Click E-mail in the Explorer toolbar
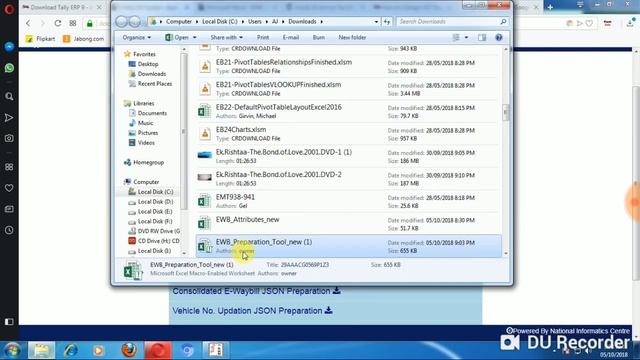 coord(291,38)
